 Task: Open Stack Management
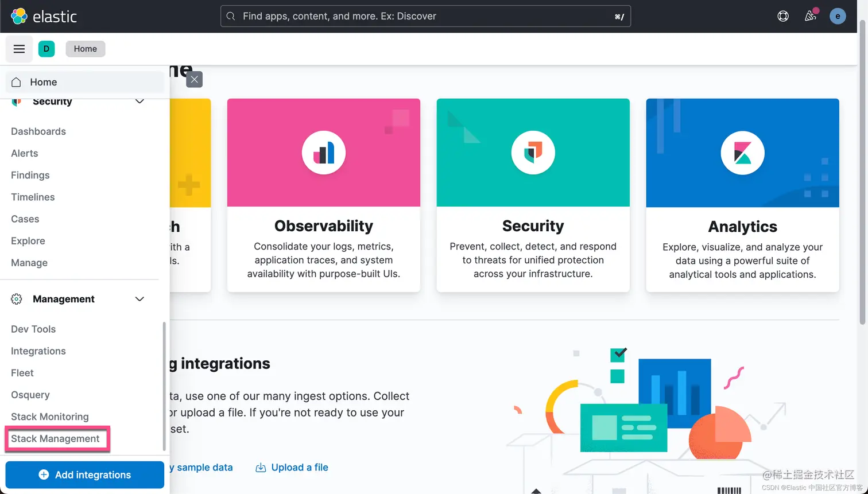tap(55, 438)
